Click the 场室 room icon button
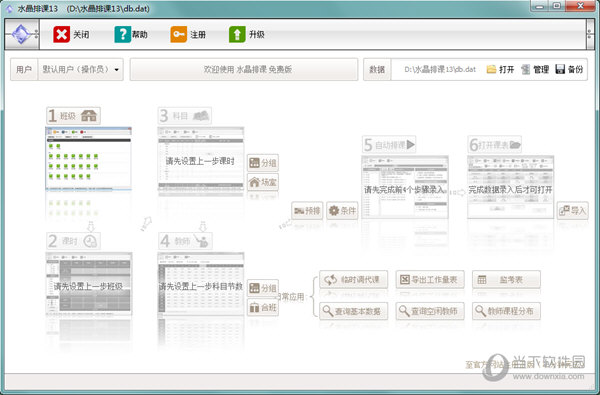The image size is (600, 395). [263, 182]
